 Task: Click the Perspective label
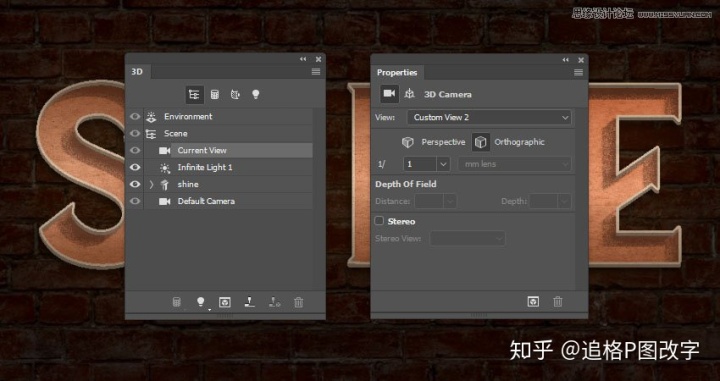[x=443, y=142]
